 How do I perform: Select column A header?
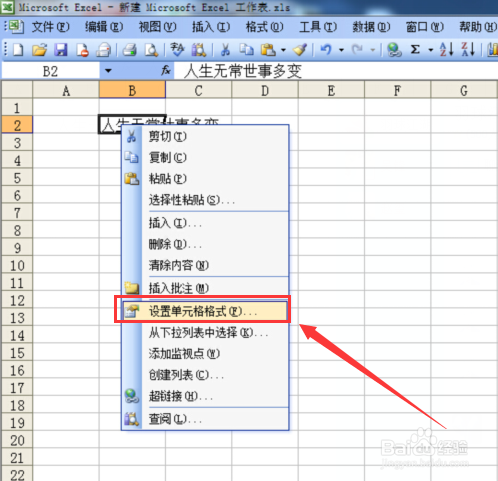tap(66, 90)
